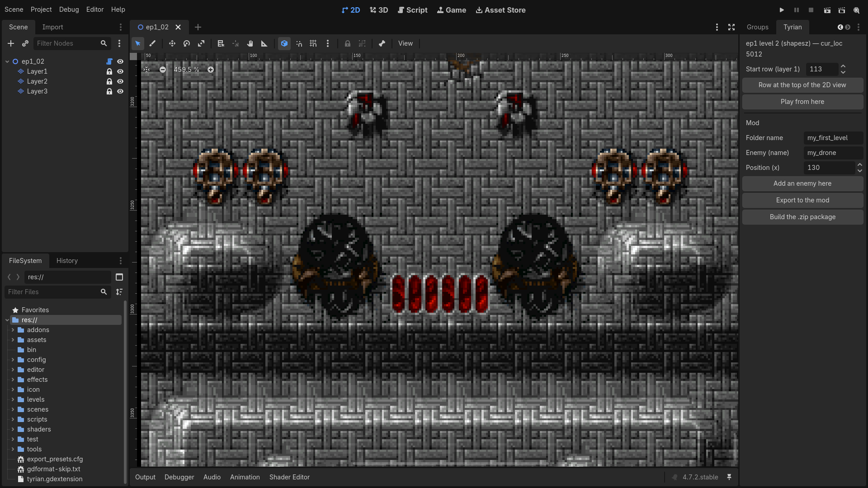Screen dimensions: 868x488
Task: Hide Layer3 with its eye icon
Action: [120, 91]
